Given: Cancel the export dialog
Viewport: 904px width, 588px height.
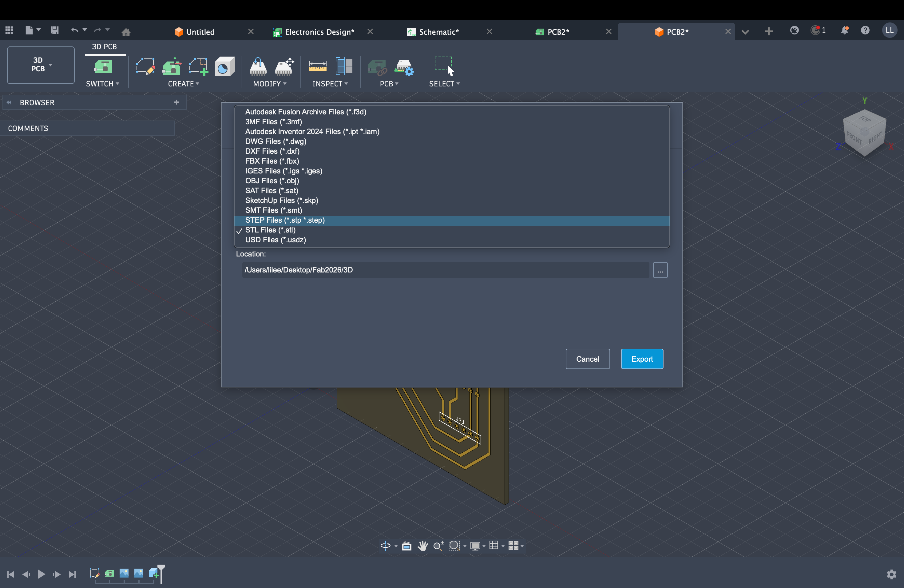Looking at the screenshot, I should 587,359.
